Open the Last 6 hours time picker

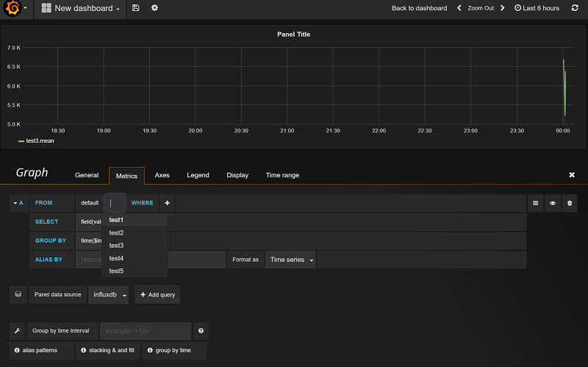[537, 8]
